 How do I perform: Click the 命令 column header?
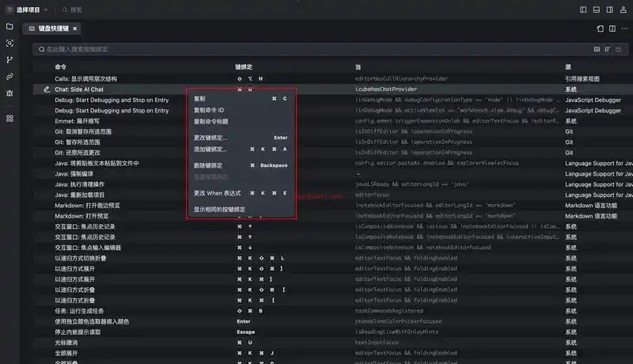(x=61, y=67)
